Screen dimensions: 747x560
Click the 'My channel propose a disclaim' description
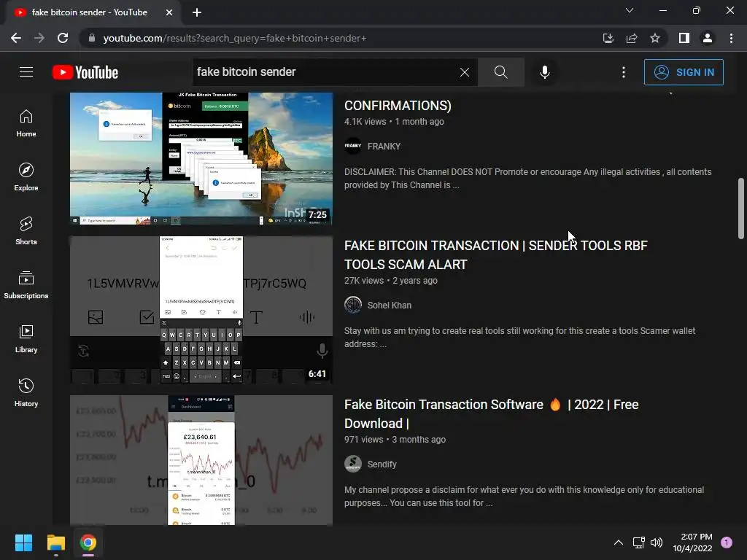point(524,497)
